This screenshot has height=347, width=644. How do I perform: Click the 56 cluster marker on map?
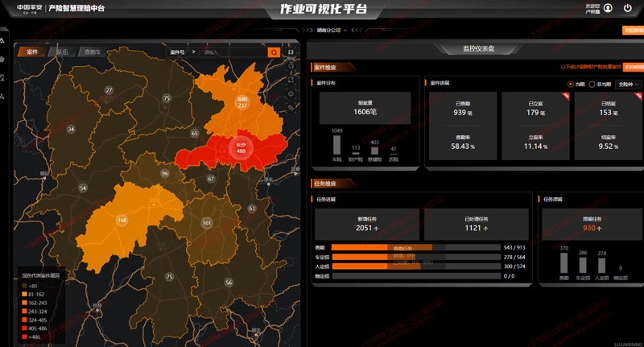pos(229,282)
